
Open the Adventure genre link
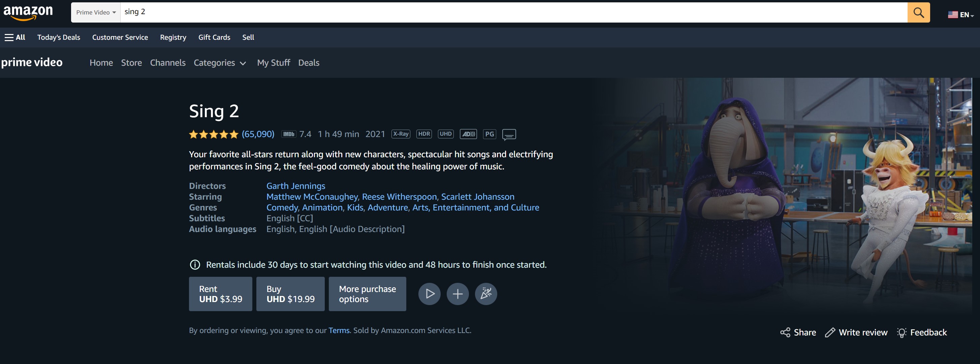388,208
